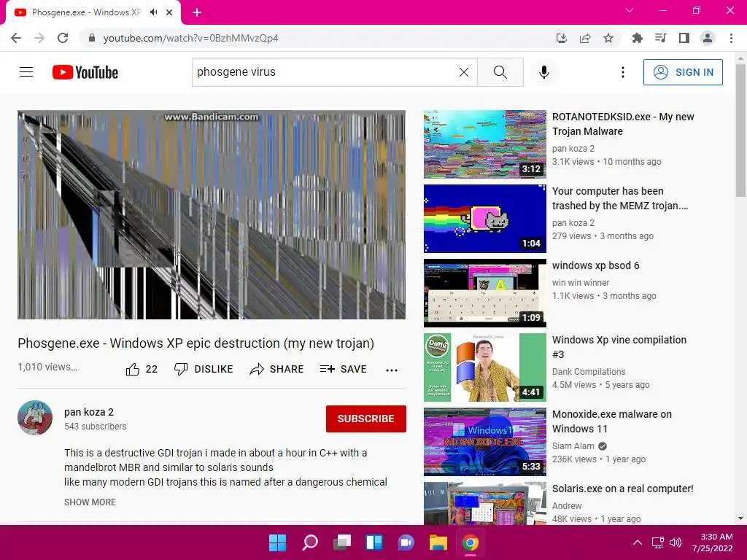Open the ROTANOTEDKSID.exe video thumbnail
Image resolution: width=747 pixels, height=560 pixels.
click(x=485, y=144)
